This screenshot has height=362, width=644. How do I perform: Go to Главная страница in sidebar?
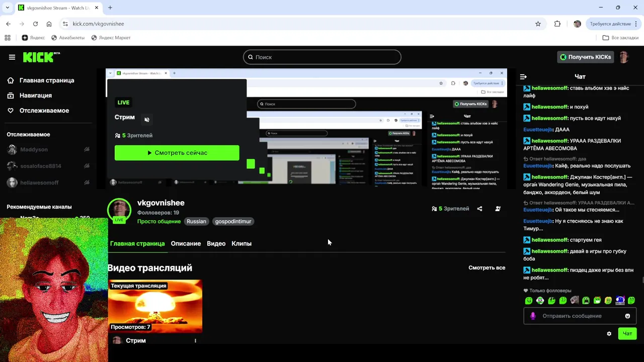[x=41, y=80]
